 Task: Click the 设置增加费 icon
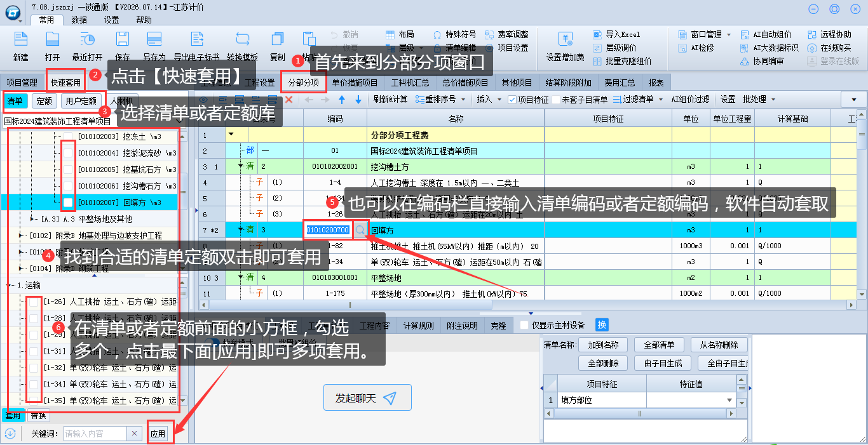[x=565, y=39]
